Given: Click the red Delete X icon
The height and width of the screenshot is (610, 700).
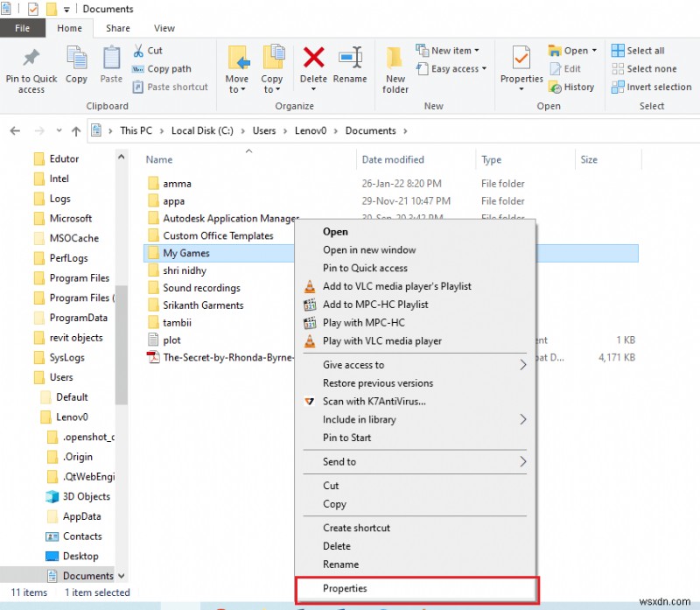Looking at the screenshot, I should pyautogui.click(x=313, y=57).
